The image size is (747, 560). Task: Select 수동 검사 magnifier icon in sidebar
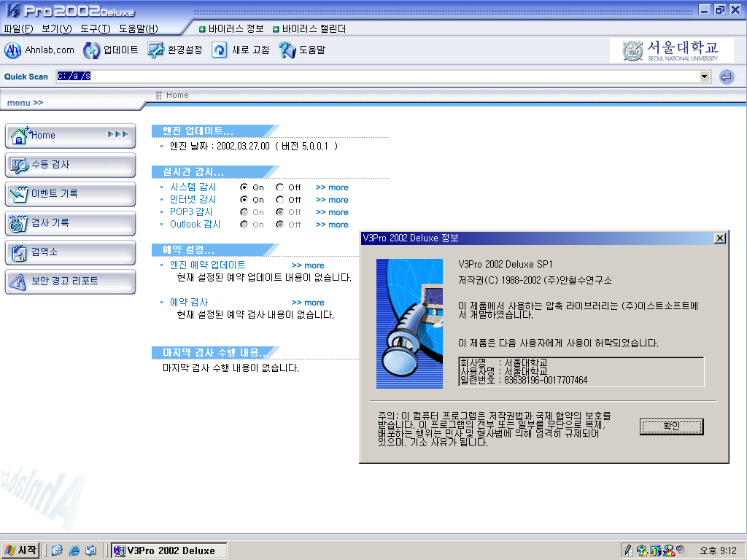pyautogui.click(x=20, y=166)
